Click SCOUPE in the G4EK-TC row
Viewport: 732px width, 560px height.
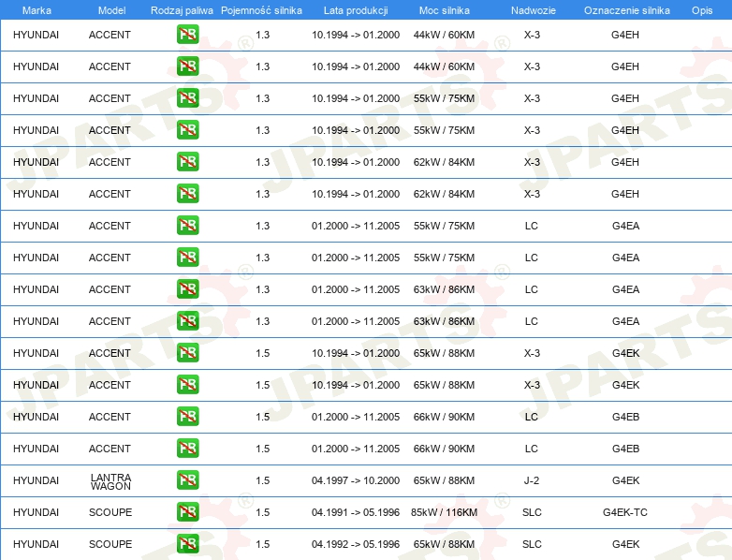pos(110,512)
